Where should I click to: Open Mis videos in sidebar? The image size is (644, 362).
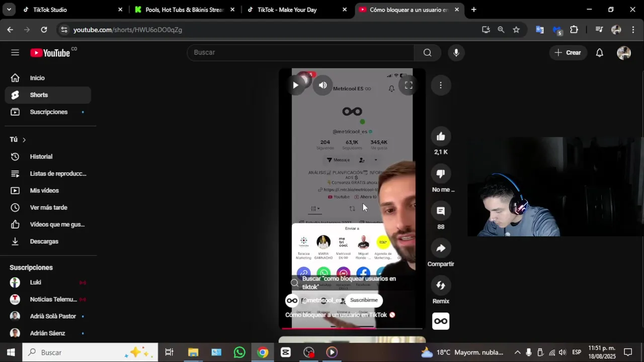(x=48, y=191)
